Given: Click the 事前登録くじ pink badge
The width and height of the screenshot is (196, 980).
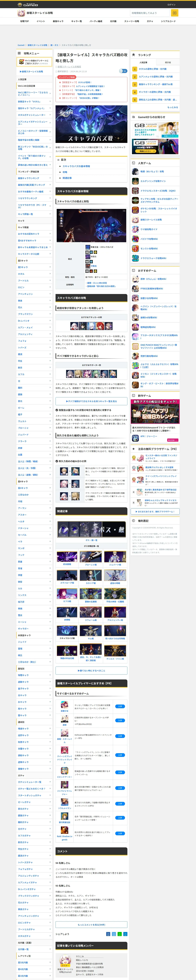Looking at the screenshot, I should [173, 440].
